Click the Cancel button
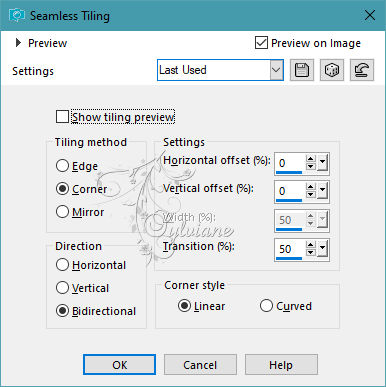 point(200,365)
